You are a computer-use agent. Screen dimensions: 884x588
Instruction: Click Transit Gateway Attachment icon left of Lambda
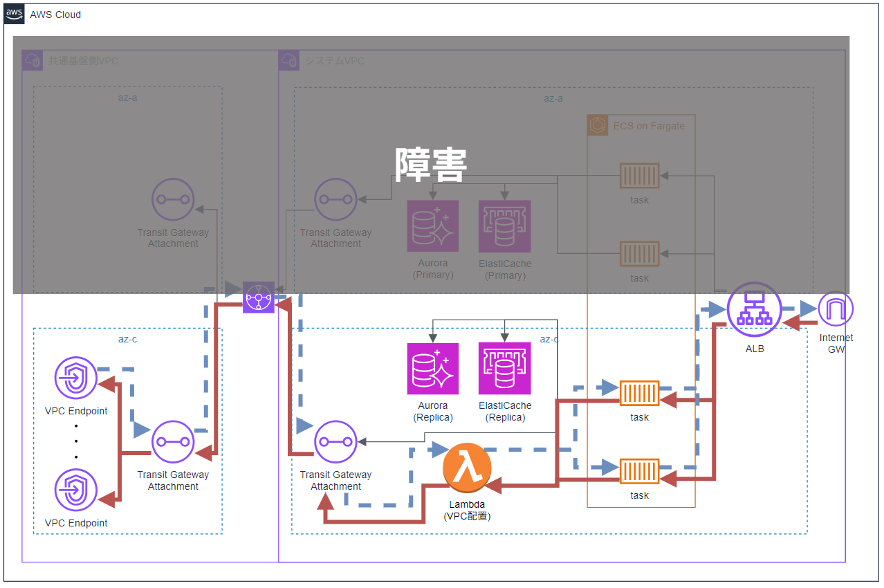(x=336, y=441)
